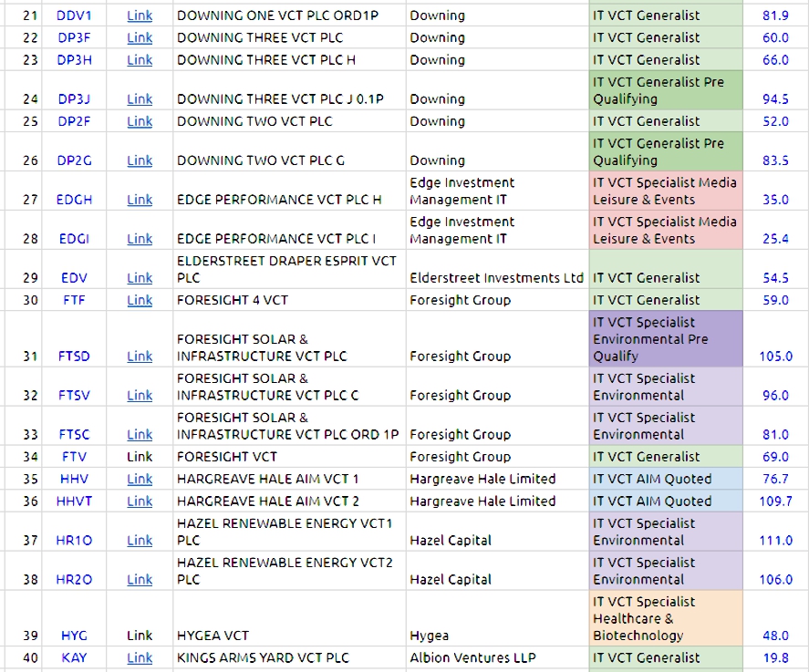Select IT VCT AIM Quoted in row 36
The width and height of the screenshot is (809, 672).
pos(666,501)
